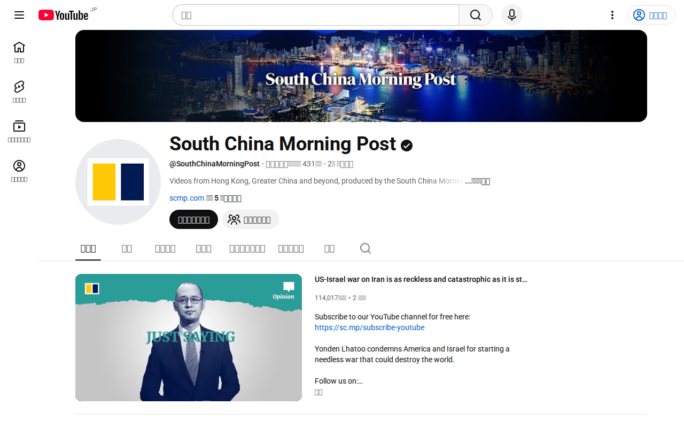Open the three-dot settings menu
684x428 pixels.
pos(612,15)
